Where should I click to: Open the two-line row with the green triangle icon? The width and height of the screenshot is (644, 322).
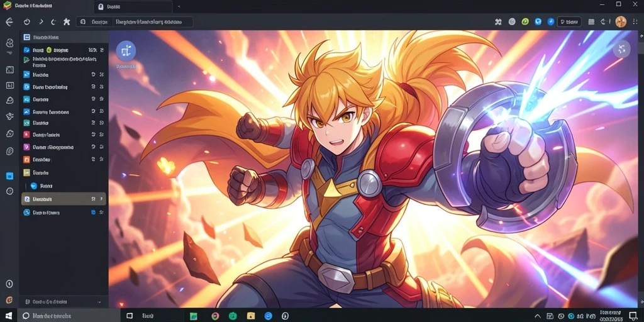(x=64, y=62)
